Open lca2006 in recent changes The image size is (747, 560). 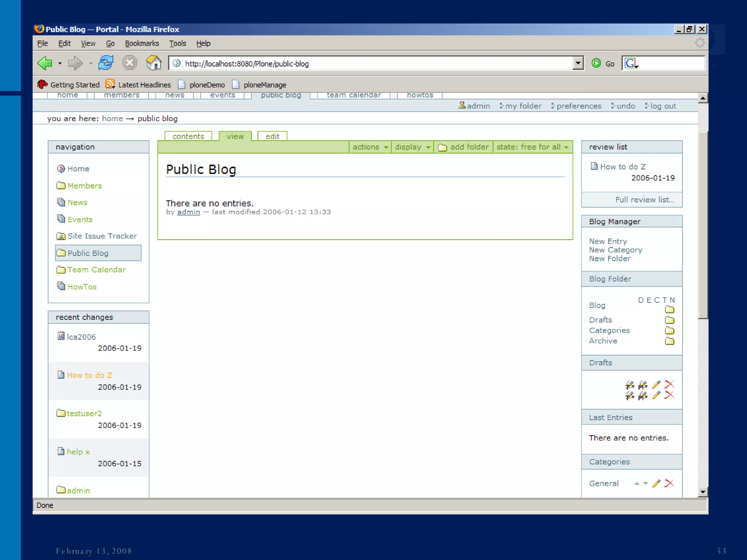coord(81,337)
